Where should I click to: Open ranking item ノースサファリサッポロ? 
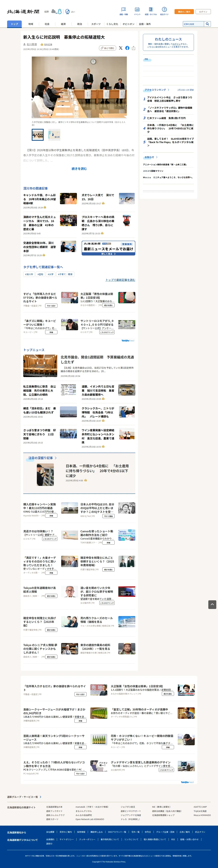pos(169,109)
